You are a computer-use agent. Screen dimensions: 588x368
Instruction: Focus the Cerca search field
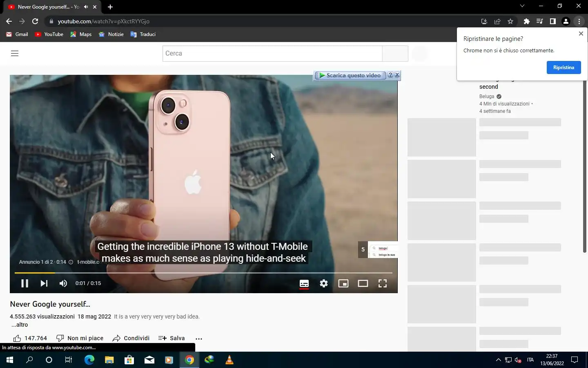click(272, 54)
